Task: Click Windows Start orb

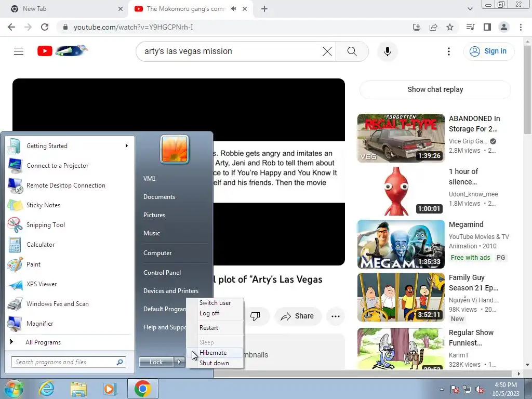Action: click(x=14, y=389)
